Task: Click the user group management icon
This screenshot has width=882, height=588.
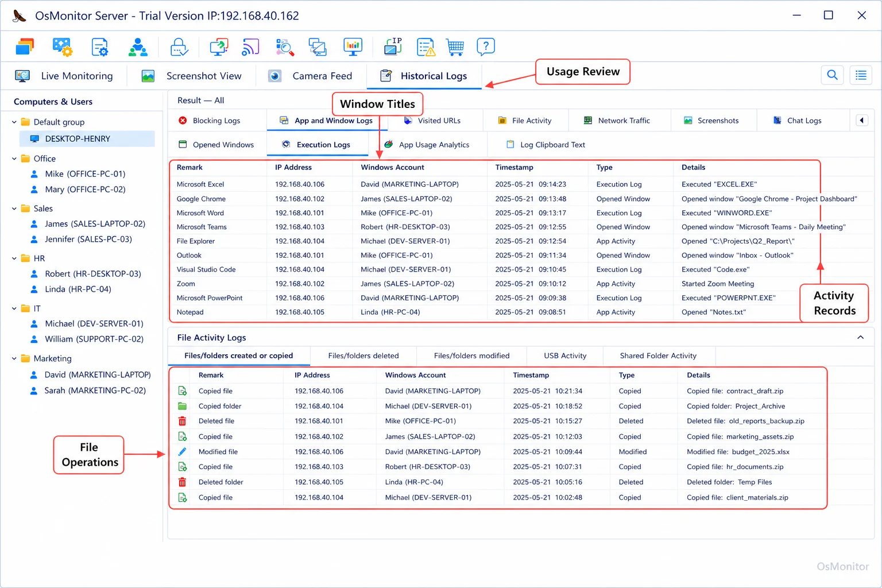Action: [x=138, y=47]
